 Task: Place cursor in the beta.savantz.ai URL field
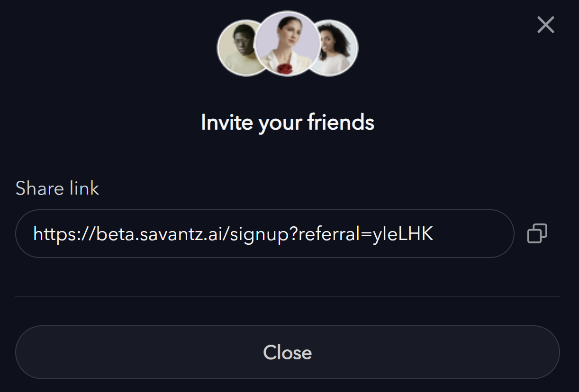tap(265, 234)
